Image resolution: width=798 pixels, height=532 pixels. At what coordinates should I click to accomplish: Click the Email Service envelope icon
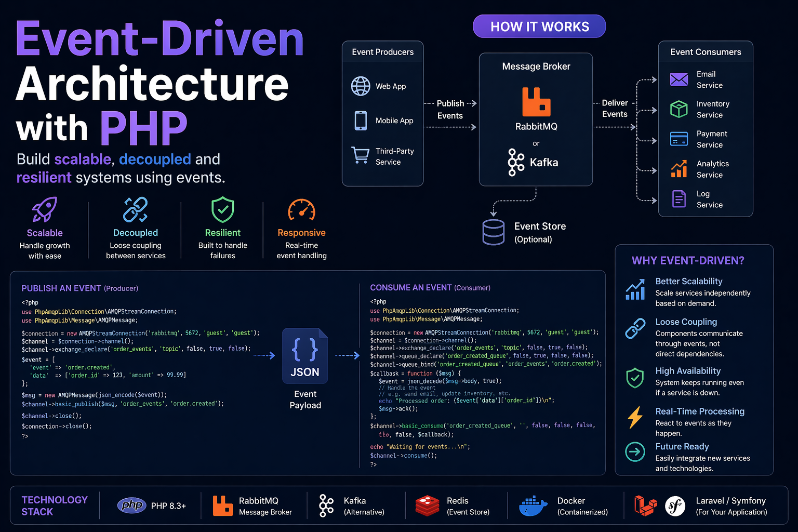[679, 79]
